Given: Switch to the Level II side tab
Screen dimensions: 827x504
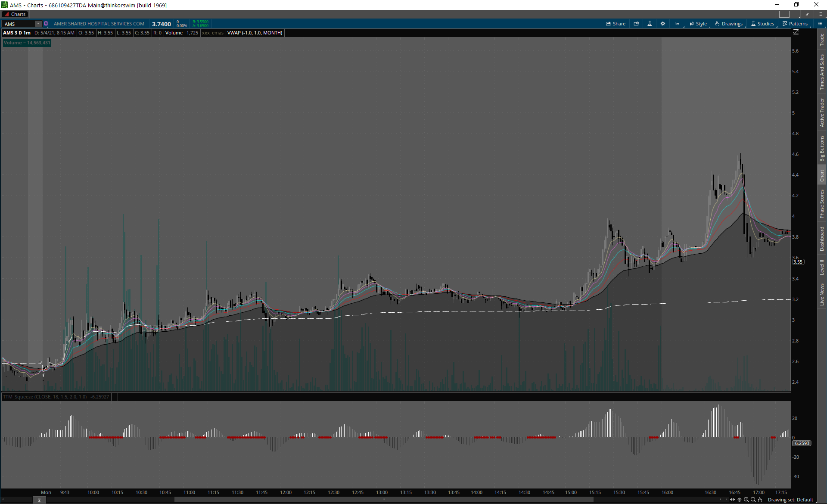Looking at the screenshot, I should click(x=822, y=267).
